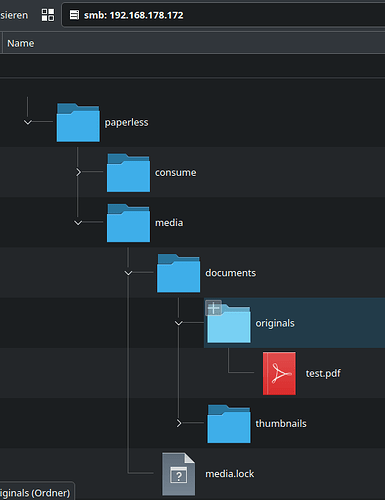385x500 pixels.
Task: Select the test.pdf file name
Action: [323, 373]
